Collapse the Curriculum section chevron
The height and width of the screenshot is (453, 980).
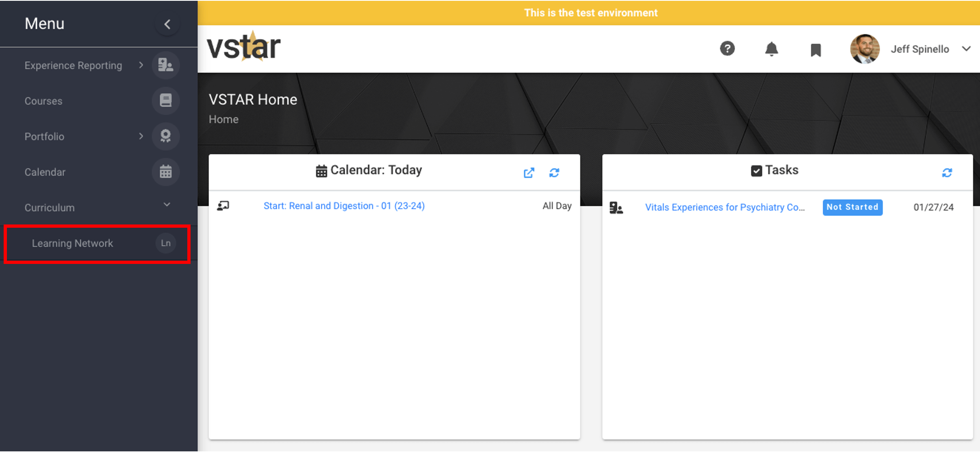click(167, 205)
